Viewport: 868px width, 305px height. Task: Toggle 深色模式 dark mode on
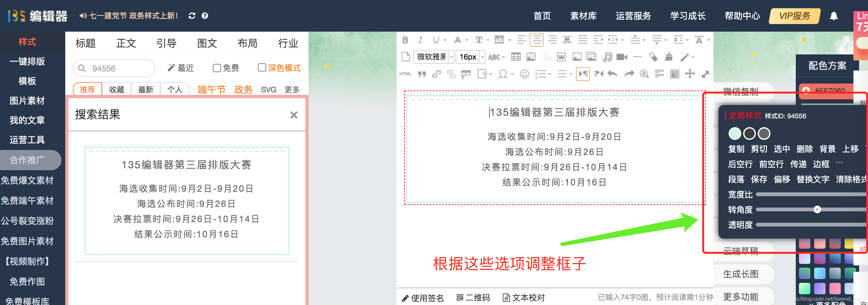[x=262, y=68]
